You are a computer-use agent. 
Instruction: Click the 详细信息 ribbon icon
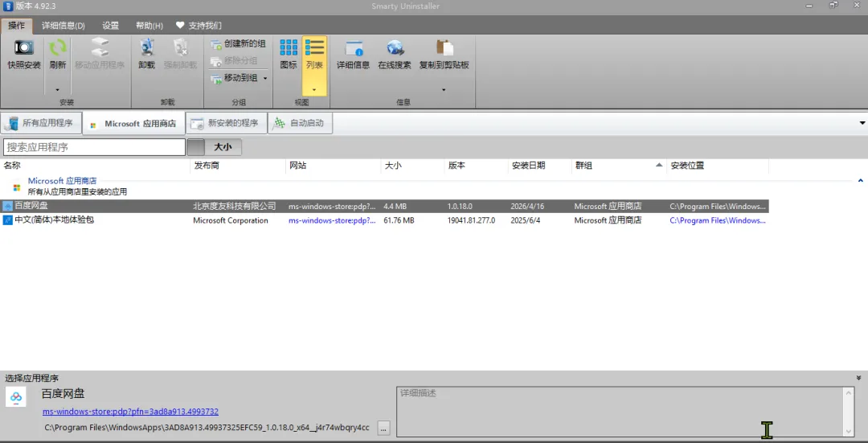tap(353, 48)
